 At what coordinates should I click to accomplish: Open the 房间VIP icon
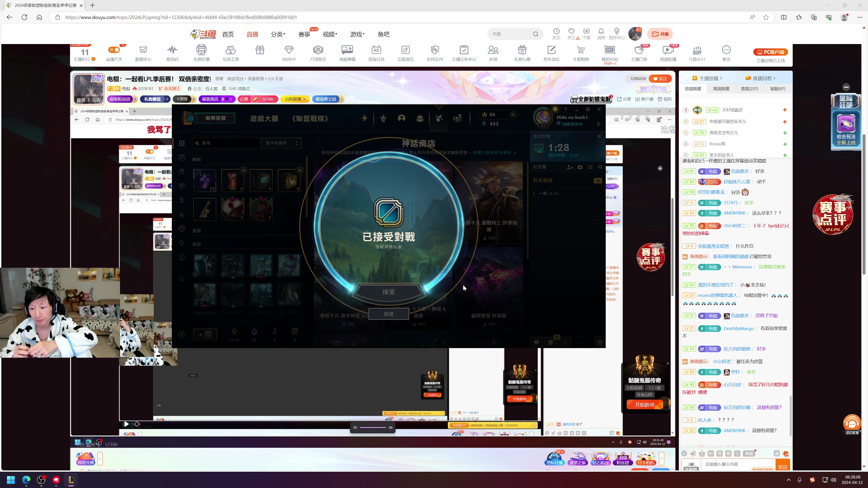[x=289, y=54]
